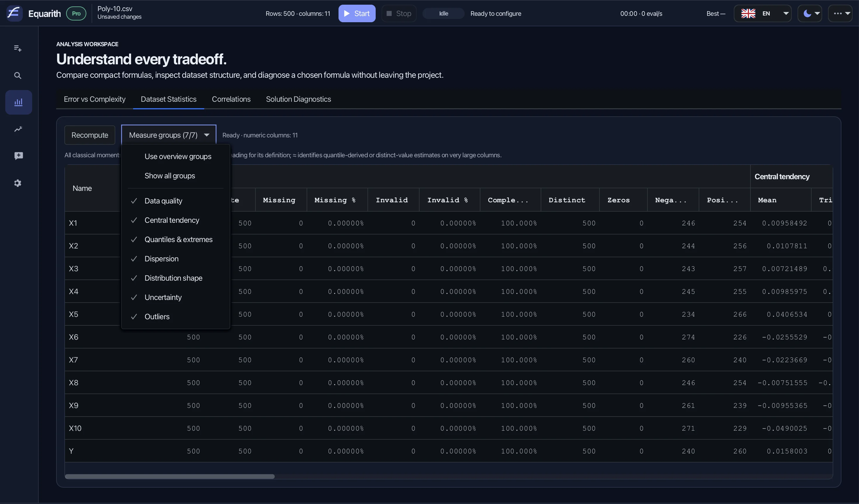Toggle the Dispersion group
Screen dimensions: 859x504
point(176,259)
